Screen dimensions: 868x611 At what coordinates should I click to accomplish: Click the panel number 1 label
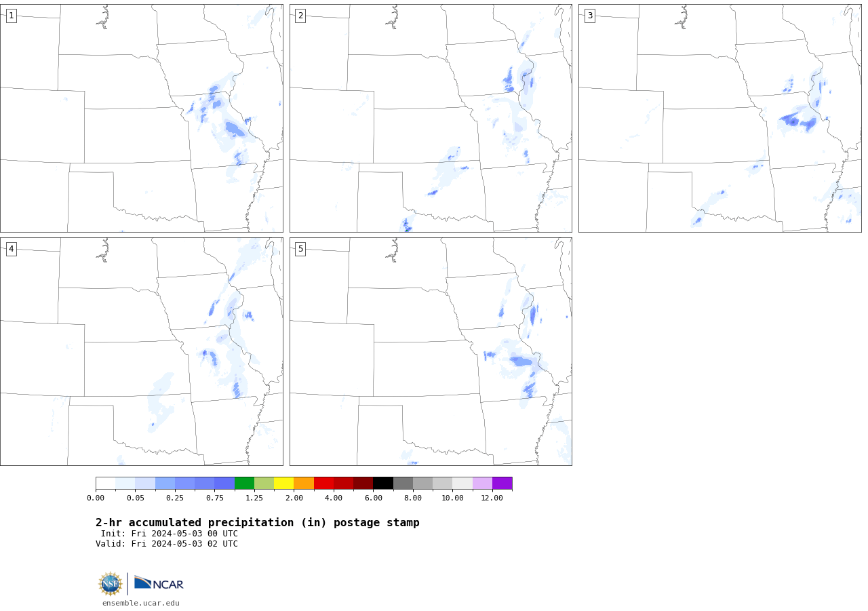[11, 16]
